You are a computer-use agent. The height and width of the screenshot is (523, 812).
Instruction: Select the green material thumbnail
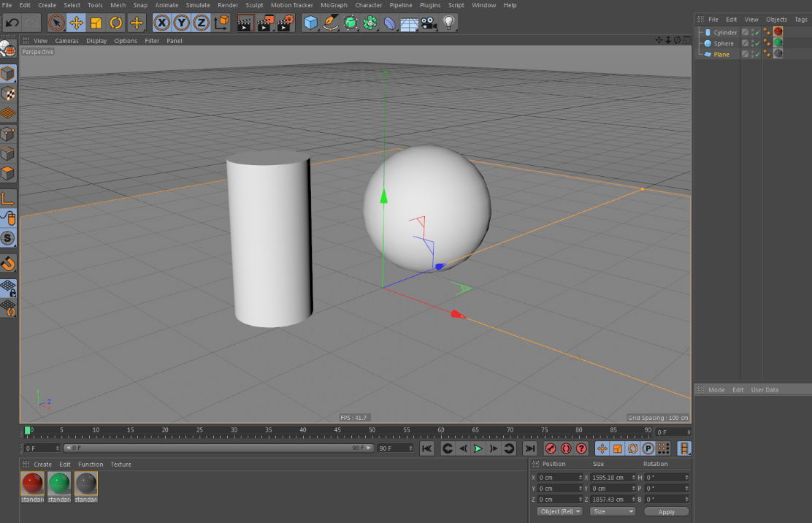point(59,482)
